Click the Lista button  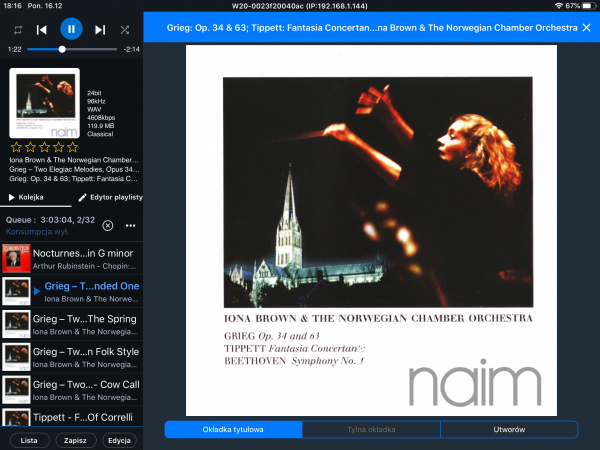point(29,440)
